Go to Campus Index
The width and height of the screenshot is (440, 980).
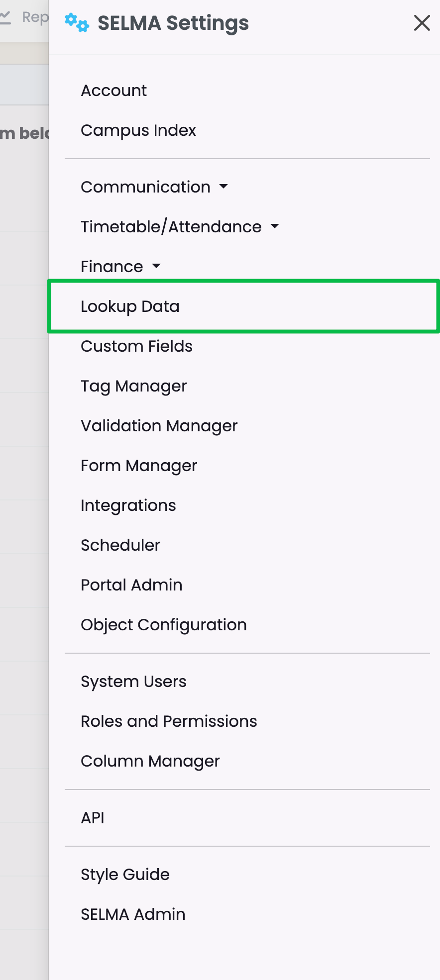click(138, 130)
